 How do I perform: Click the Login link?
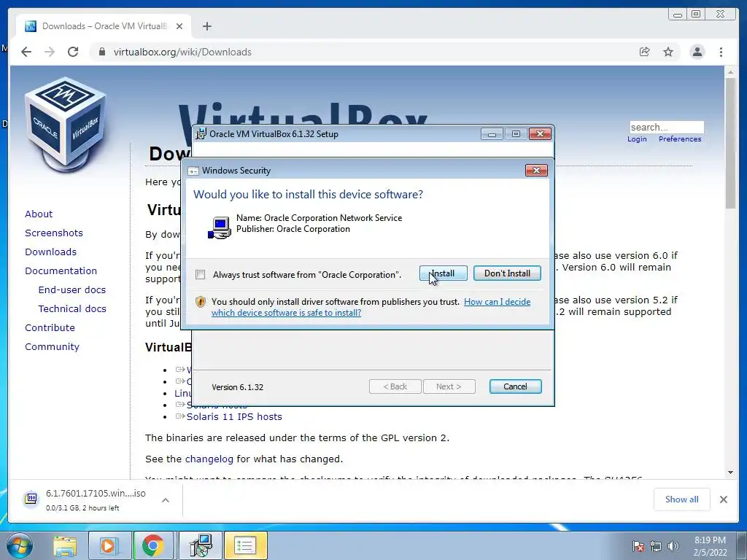click(637, 139)
